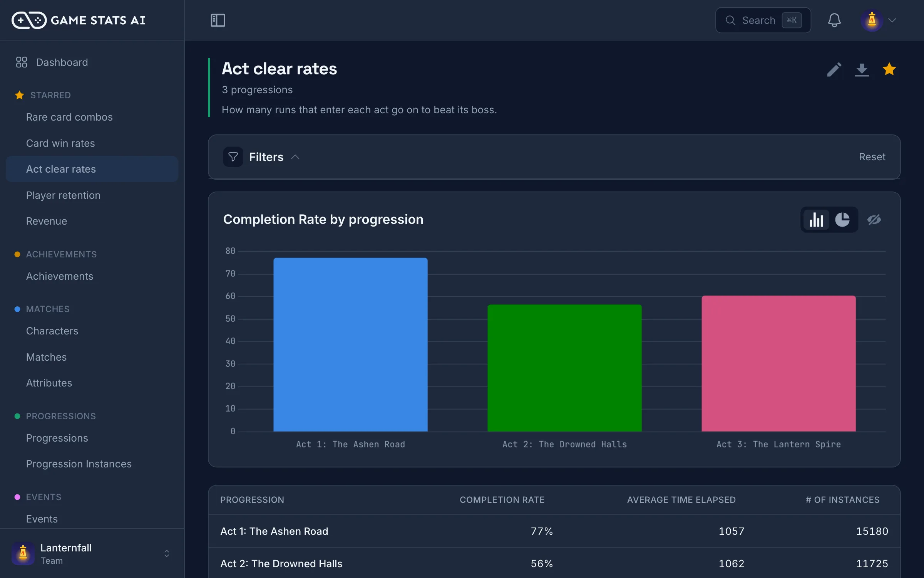This screenshot has width=924, height=578.
Task: Sort by # of Instances header
Action: (843, 500)
